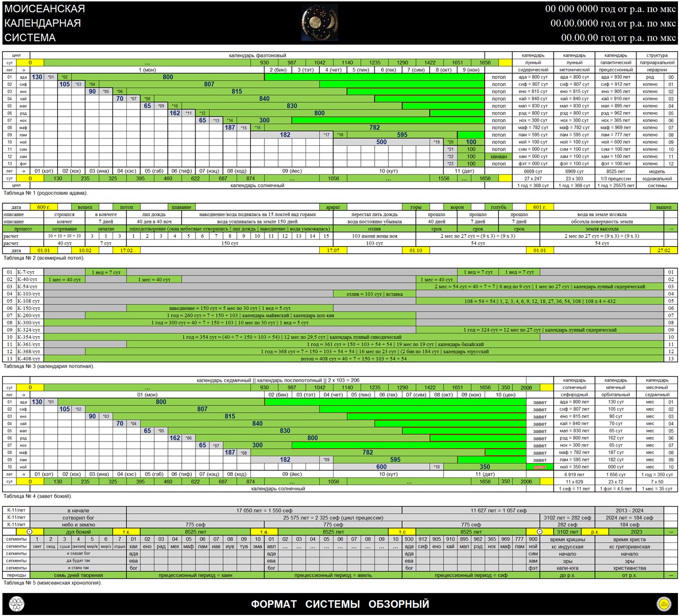This screenshot has width=679, height=616.
Task: Click the yellow '601 г.' cell
Action: pyautogui.click(x=540, y=207)
